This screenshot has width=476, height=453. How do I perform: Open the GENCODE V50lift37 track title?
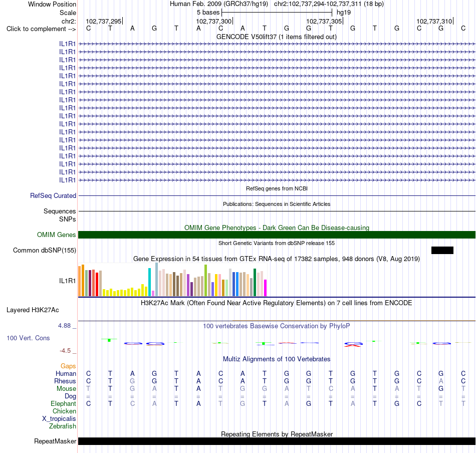(277, 37)
